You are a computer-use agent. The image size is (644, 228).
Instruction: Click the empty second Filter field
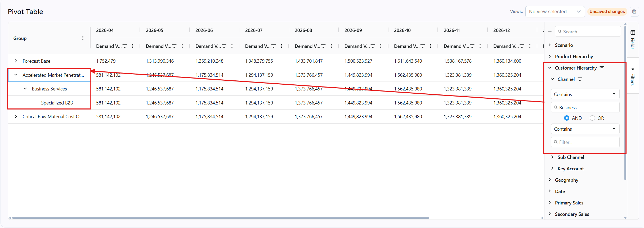[585, 142]
